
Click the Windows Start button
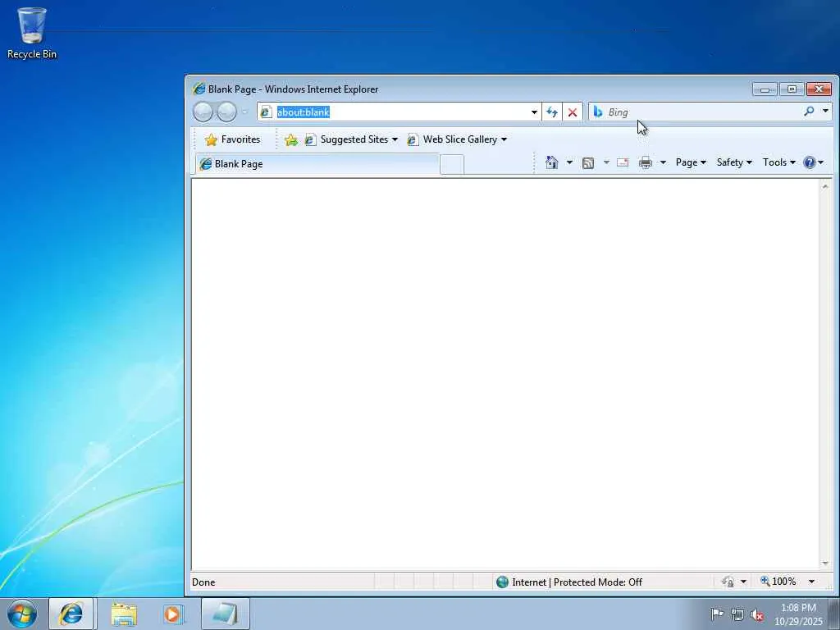pyautogui.click(x=22, y=614)
